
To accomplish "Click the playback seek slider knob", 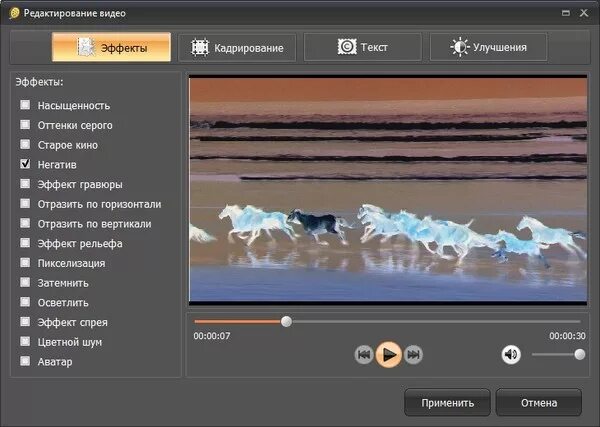I will point(286,321).
